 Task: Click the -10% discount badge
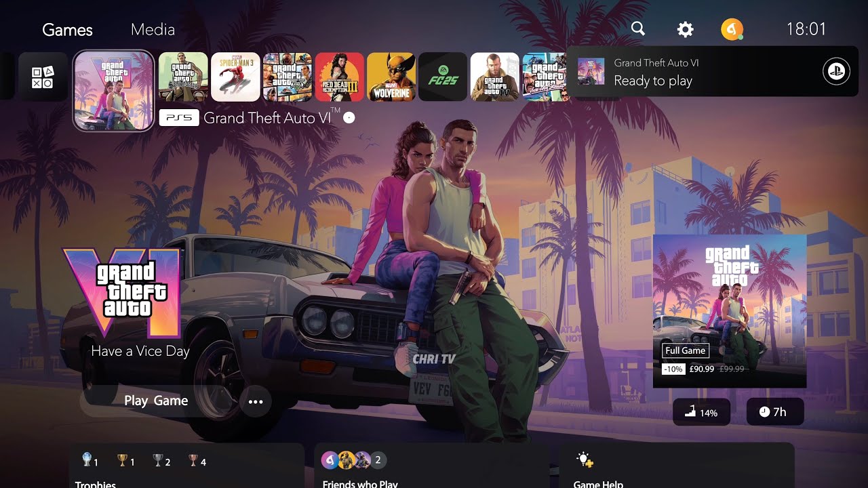[x=673, y=369]
